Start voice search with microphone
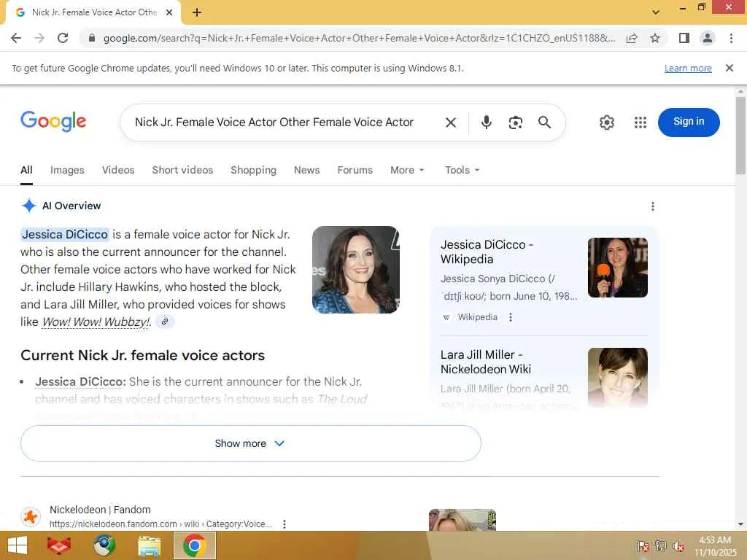This screenshot has width=747, height=560. [486, 122]
